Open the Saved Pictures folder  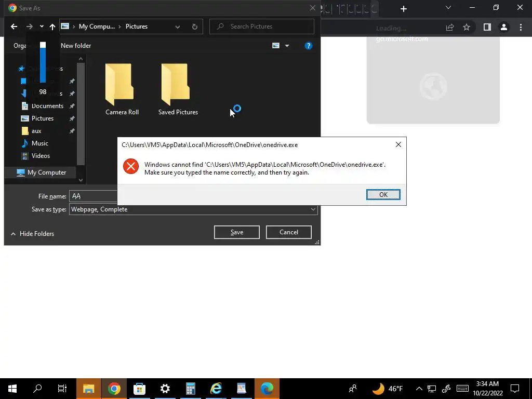pyautogui.click(x=178, y=89)
